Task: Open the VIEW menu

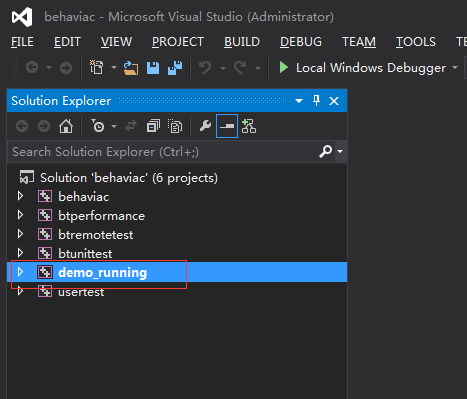Action: point(117,42)
